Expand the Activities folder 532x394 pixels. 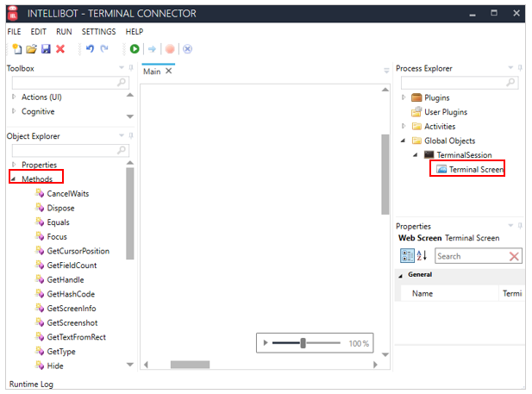click(x=404, y=126)
